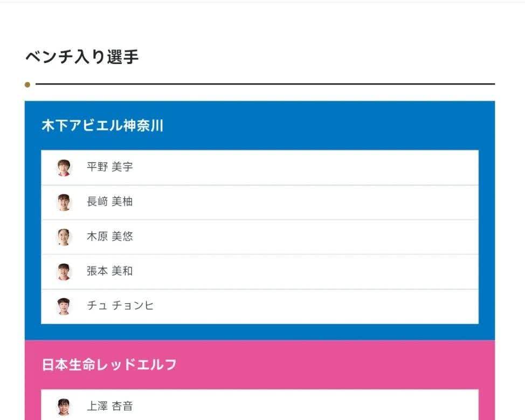Click 平野 美宇's avatar photo
525x420 pixels.
point(64,167)
